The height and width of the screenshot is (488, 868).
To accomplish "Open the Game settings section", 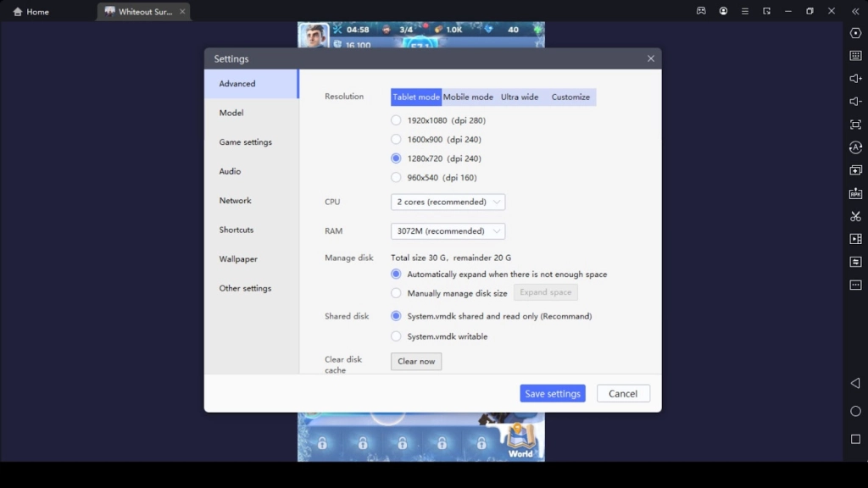I will [x=246, y=142].
